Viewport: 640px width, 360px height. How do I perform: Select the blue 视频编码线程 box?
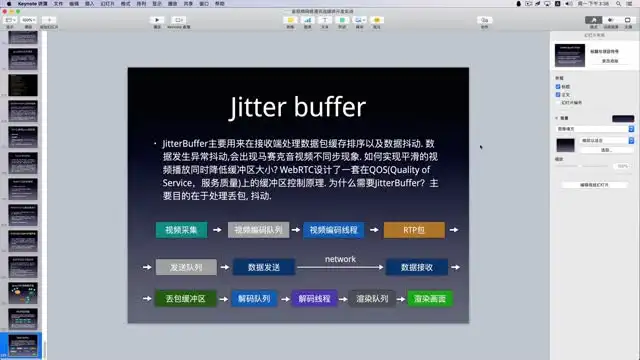[x=333, y=230]
